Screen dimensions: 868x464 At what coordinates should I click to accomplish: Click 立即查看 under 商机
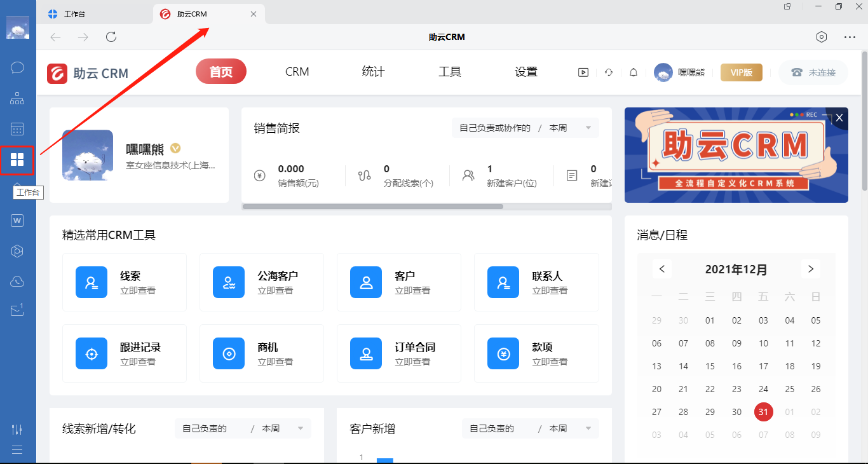[275, 362]
